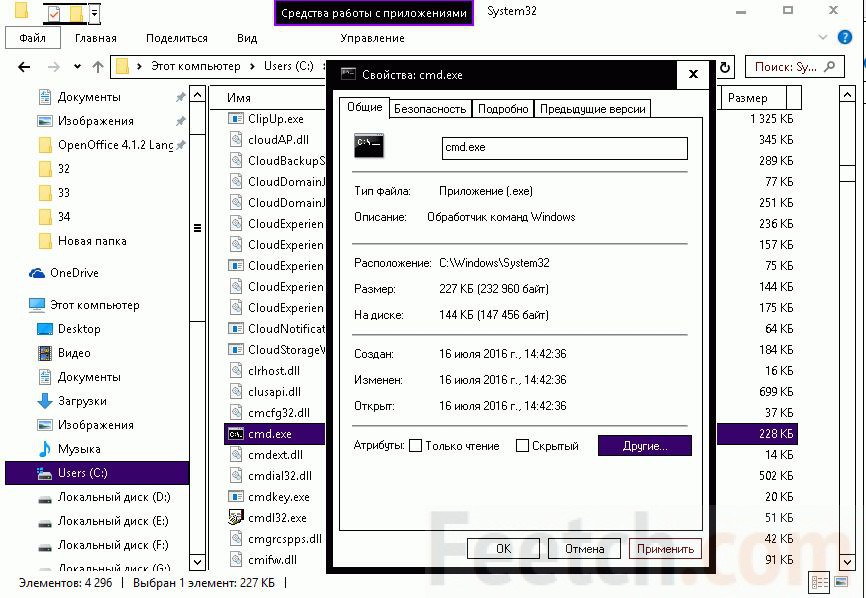Open the "Подробно" tab

tap(503, 109)
